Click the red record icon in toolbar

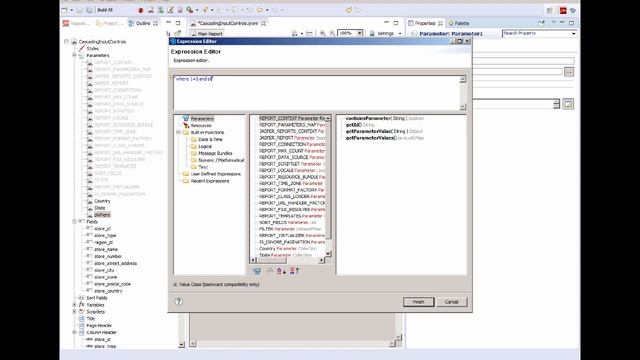141,10
